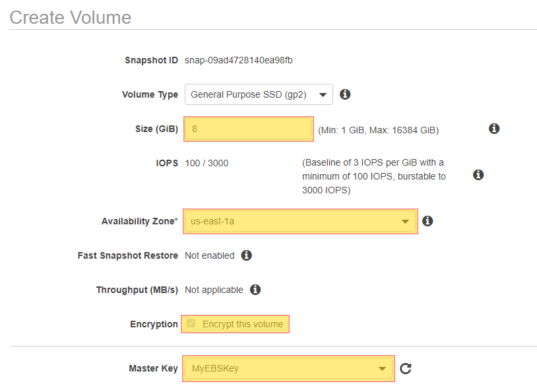Click the info icon next to Volume Type
Screen dimensions: 537x392
pos(345,94)
